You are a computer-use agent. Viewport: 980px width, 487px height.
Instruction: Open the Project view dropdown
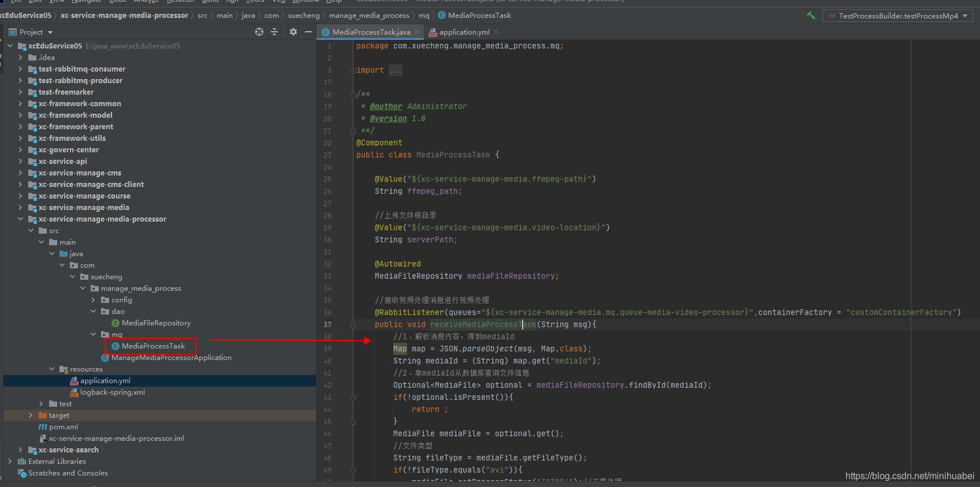(x=31, y=32)
